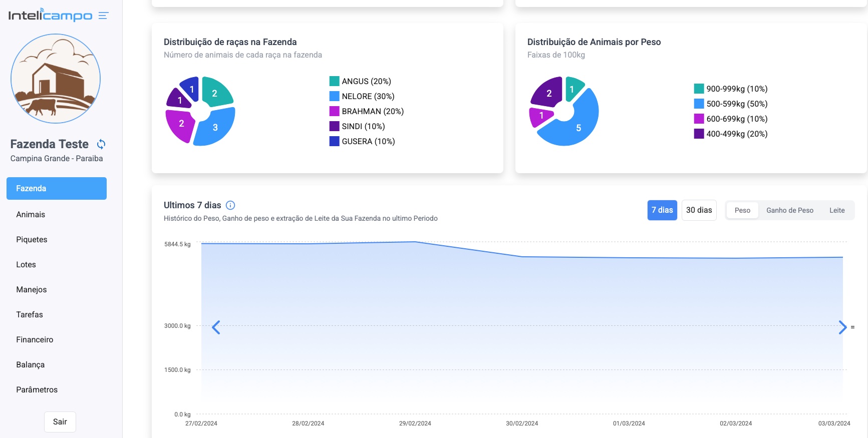Show the Leite chart data
The width and height of the screenshot is (868, 438).
(x=836, y=210)
